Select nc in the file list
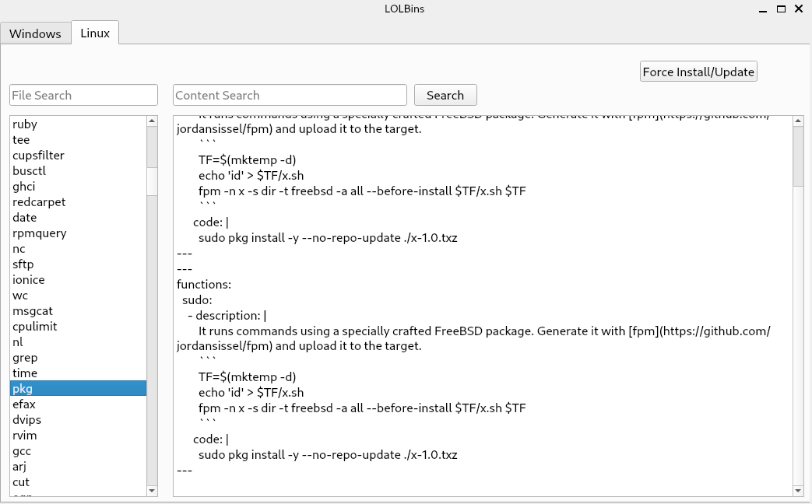Screen dimensions: 812x504 pos(78,249)
